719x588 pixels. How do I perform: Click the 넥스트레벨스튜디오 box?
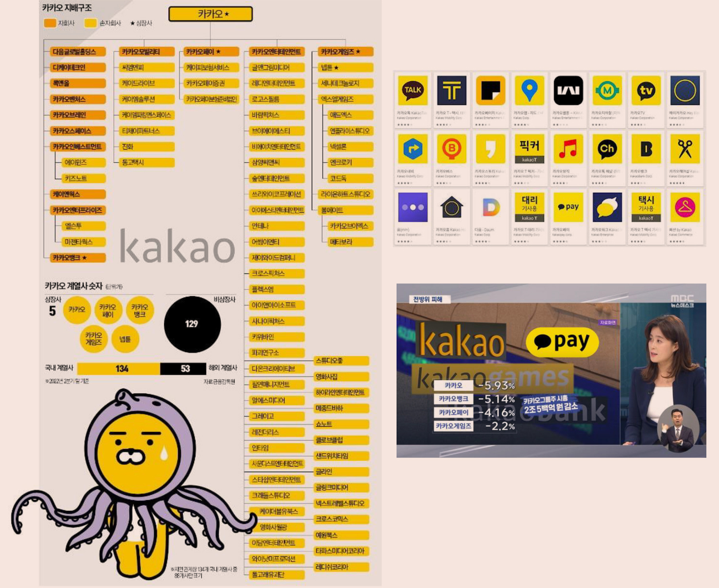tap(341, 504)
